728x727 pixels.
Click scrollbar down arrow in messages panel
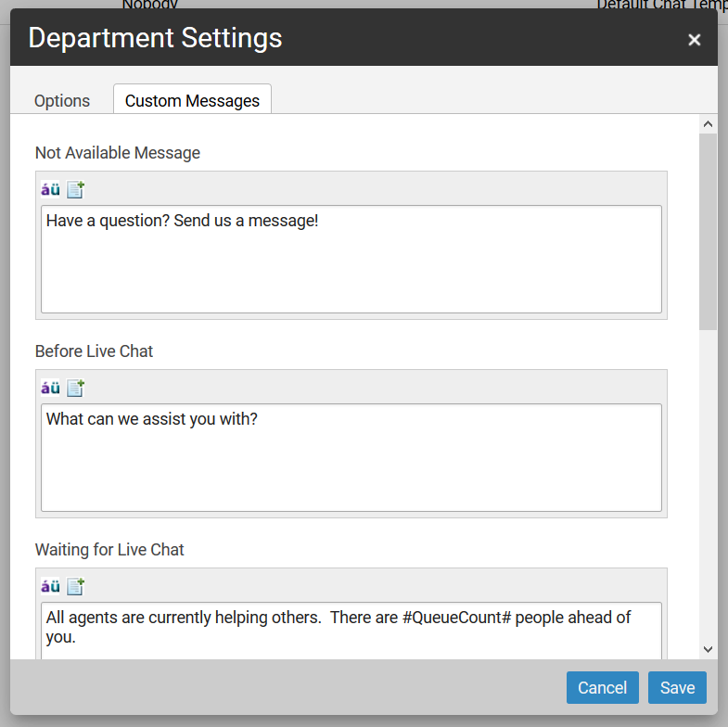pos(708,649)
